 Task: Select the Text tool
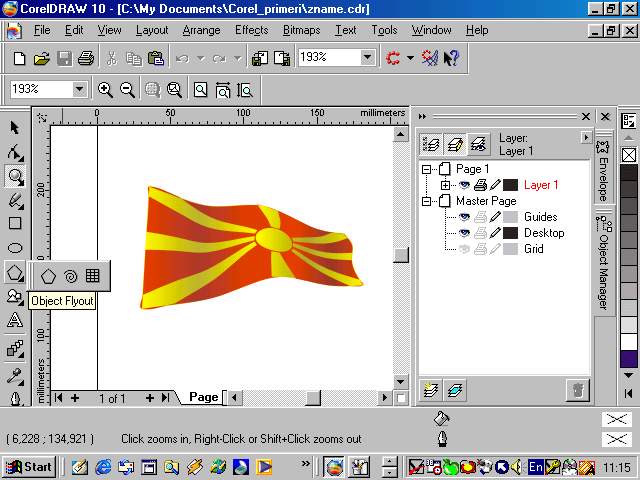(15, 320)
